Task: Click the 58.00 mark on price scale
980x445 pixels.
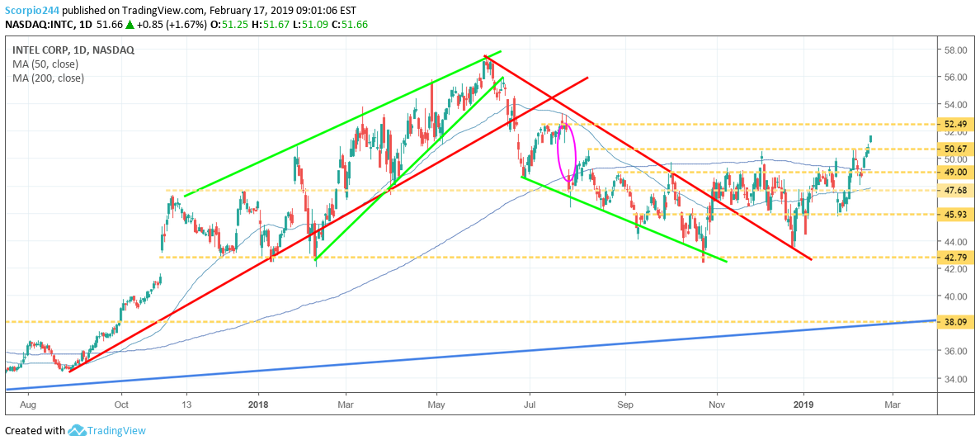Action: click(956, 50)
